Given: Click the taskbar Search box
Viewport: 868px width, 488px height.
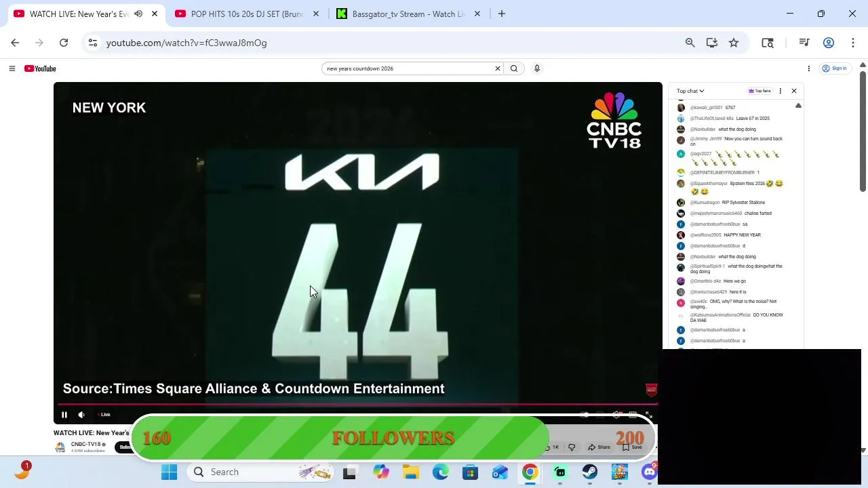Looking at the screenshot, I should [260, 472].
